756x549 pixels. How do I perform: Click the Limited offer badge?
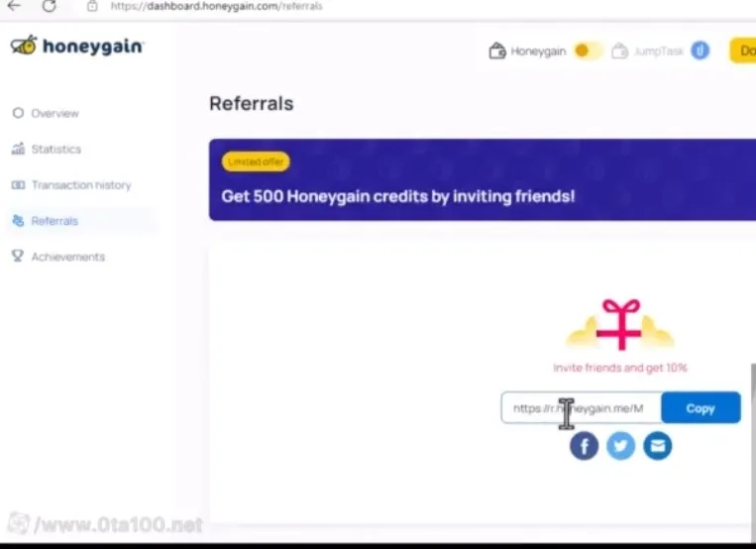pos(256,162)
